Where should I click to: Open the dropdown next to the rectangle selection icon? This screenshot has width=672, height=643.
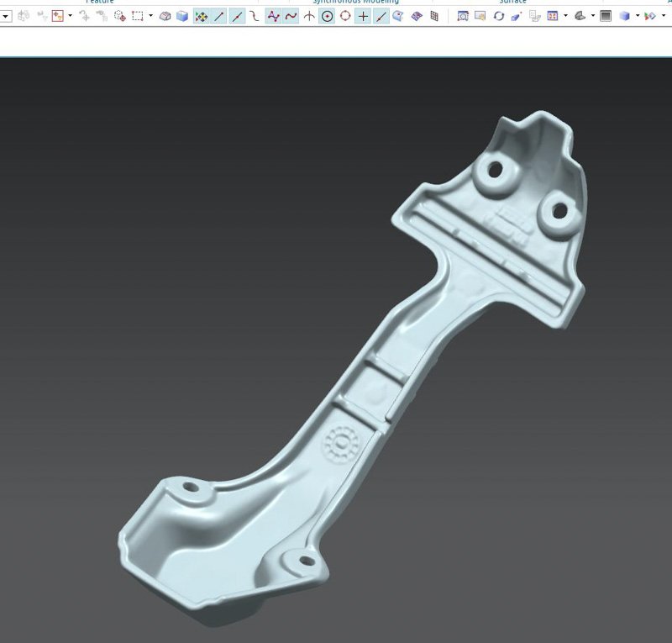pos(150,15)
